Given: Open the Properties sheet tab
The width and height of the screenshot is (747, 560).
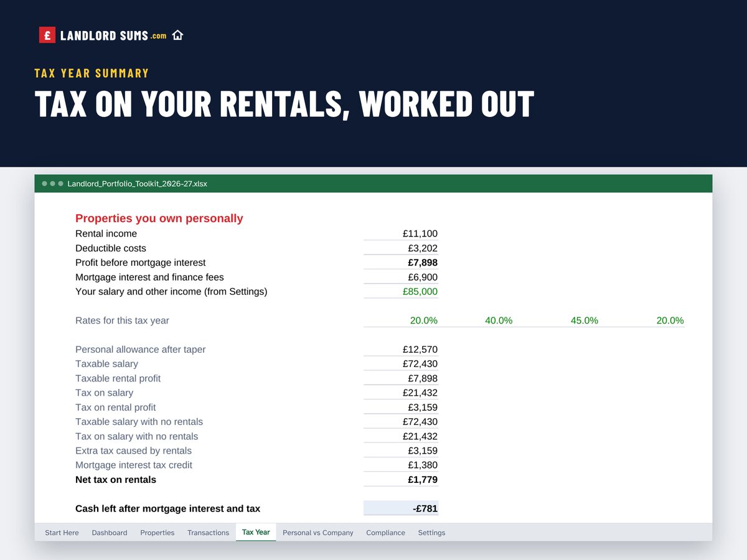Looking at the screenshot, I should point(157,533).
